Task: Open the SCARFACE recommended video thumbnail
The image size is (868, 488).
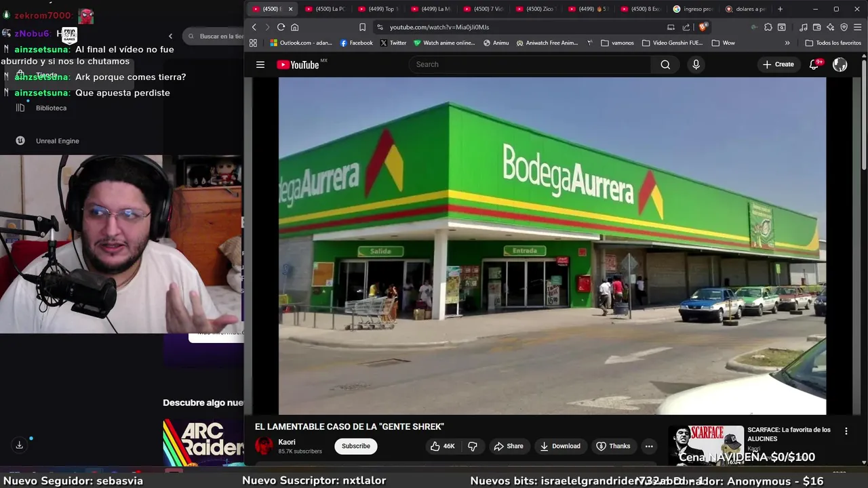Action: [x=706, y=445]
